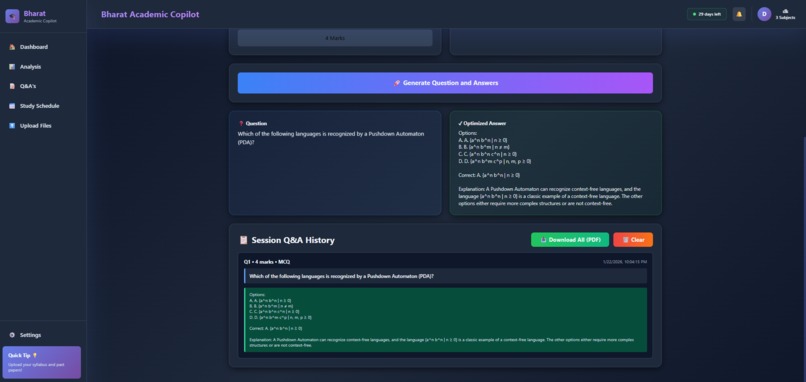
Task: Click the Question card heading
Action: point(256,123)
